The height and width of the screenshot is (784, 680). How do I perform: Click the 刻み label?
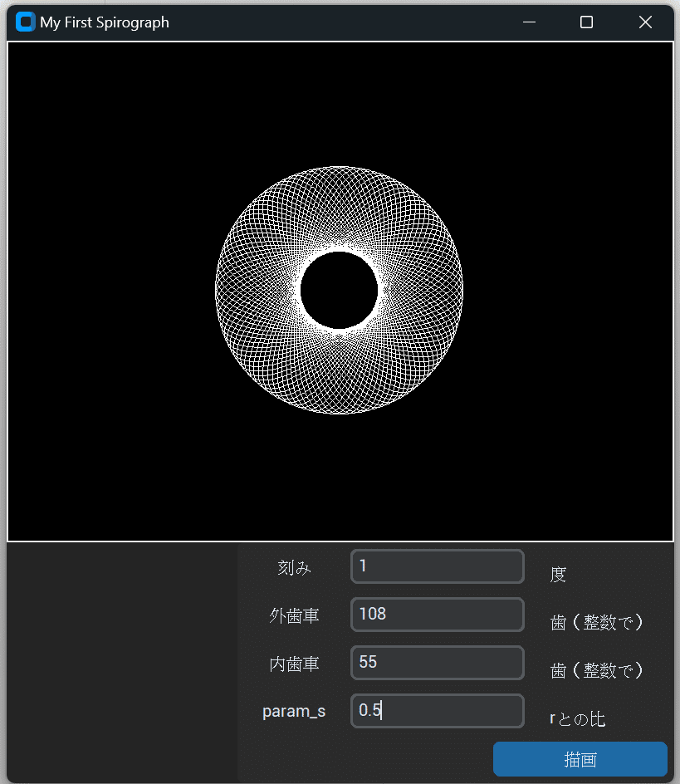tap(294, 567)
